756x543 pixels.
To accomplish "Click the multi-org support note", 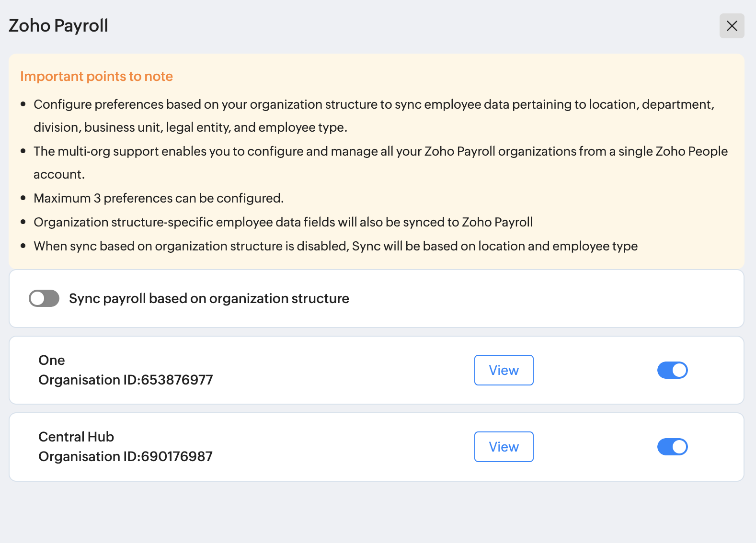I will click(x=380, y=151).
